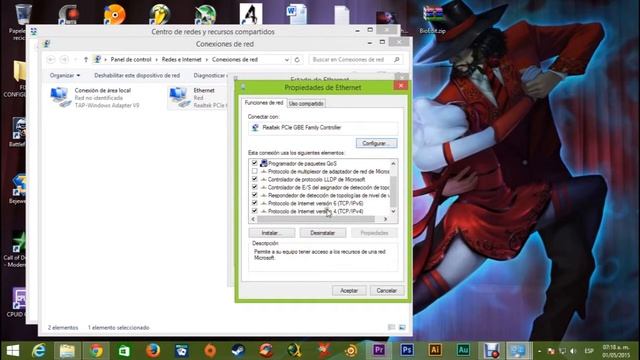Select the Word document icon on the desktop
This screenshot has height=360, width=640.
coord(297,14)
